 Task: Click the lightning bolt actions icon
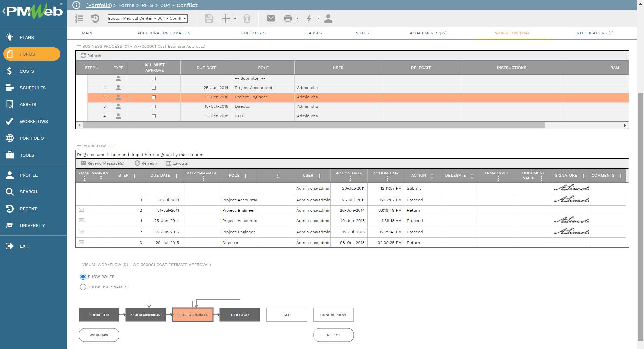click(x=309, y=18)
